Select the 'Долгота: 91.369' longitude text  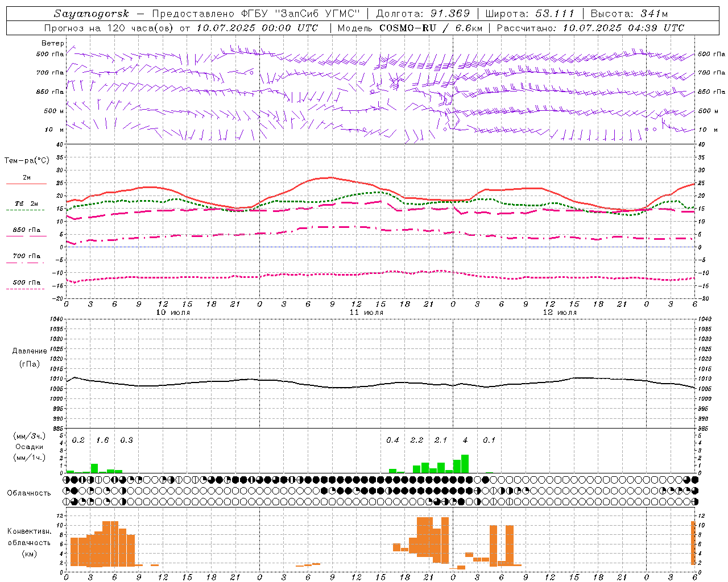tap(423, 14)
